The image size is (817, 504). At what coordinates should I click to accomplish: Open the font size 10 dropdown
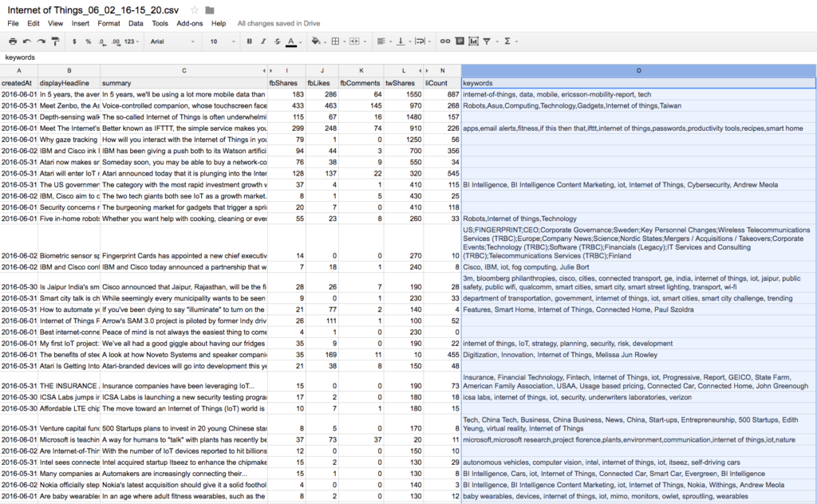click(218, 41)
